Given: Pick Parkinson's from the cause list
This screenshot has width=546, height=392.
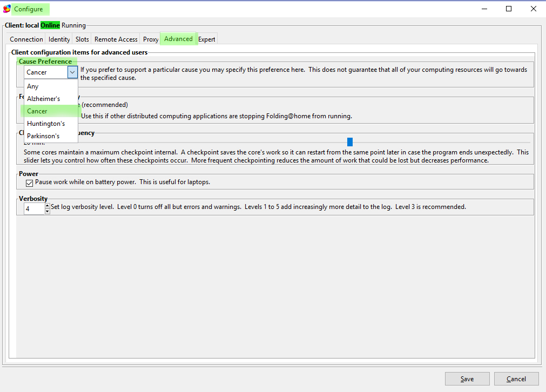Looking at the screenshot, I should 51,136.
